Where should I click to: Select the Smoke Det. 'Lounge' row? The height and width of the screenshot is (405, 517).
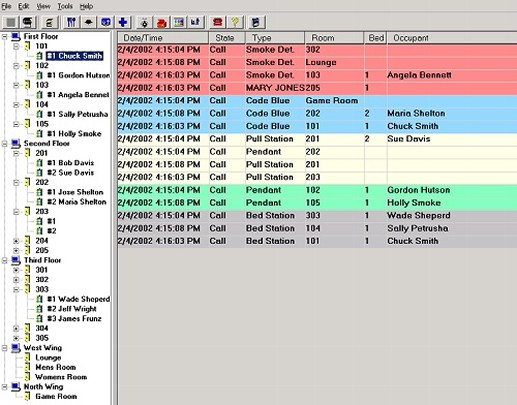click(317, 62)
